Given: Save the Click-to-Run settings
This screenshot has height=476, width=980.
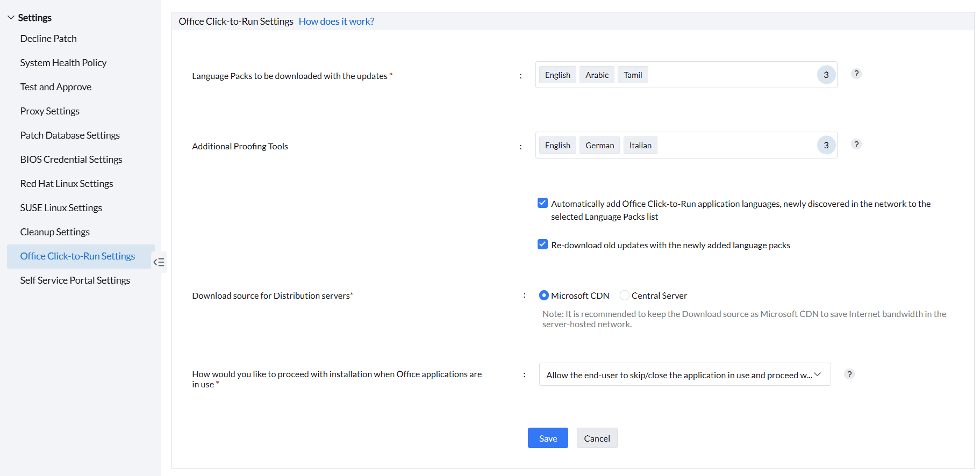Looking at the screenshot, I should pyautogui.click(x=548, y=438).
